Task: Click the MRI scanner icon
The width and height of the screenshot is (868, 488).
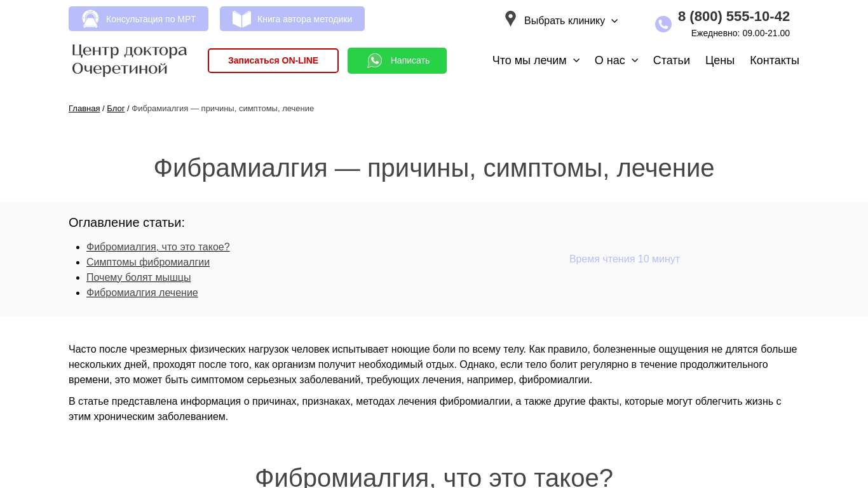Action: tap(90, 19)
